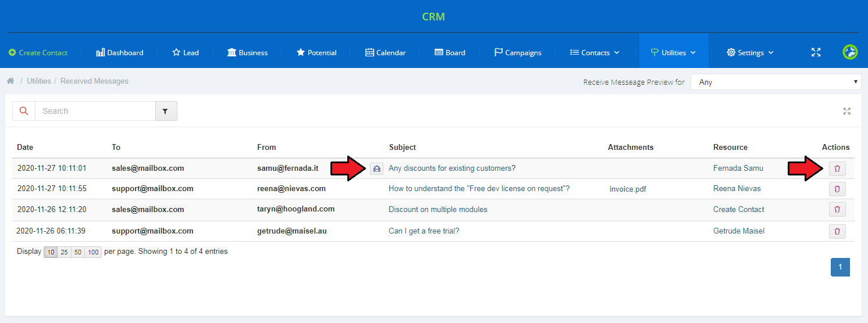Open the search filter funnel button
Viewport: 868px width, 323px height.
(x=166, y=111)
